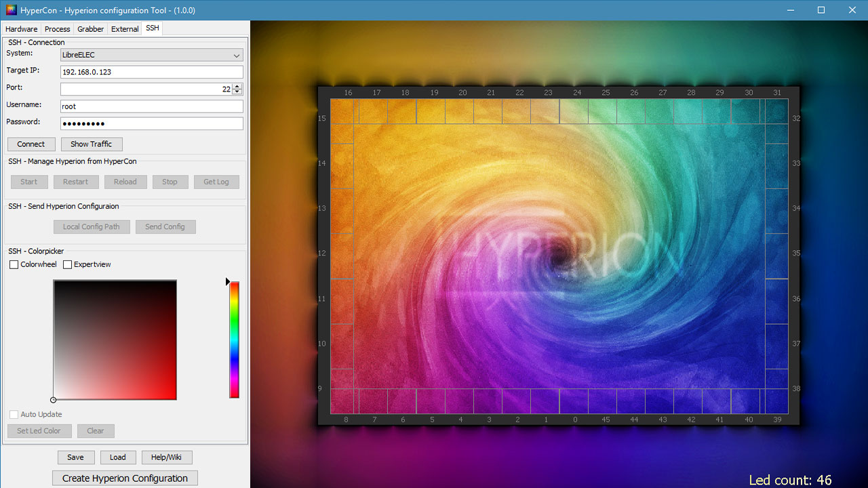Viewport: 868px width, 488px height.
Task: Click the port spinner up arrow
Action: click(x=237, y=86)
